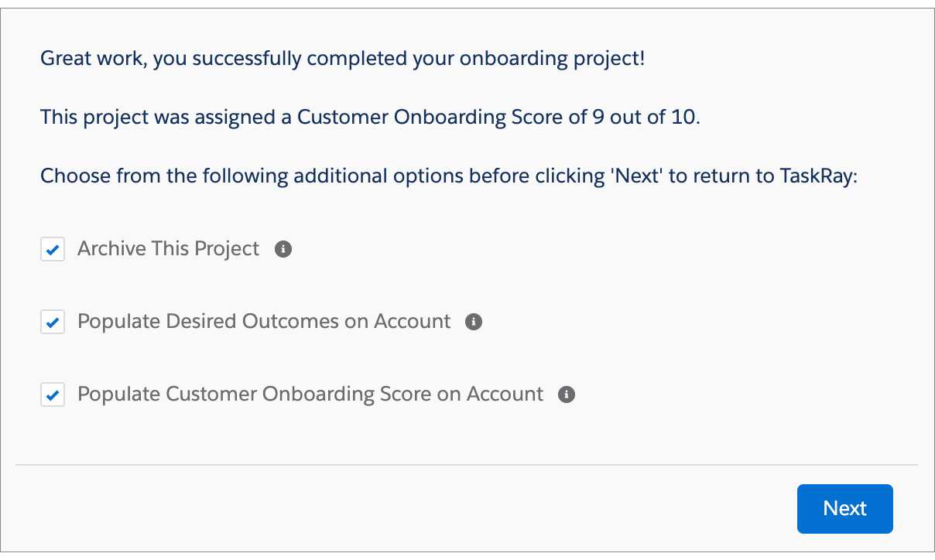Click the 'Archive This Project' label text
Screen dimensions: 935x560
(x=169, y=249)
